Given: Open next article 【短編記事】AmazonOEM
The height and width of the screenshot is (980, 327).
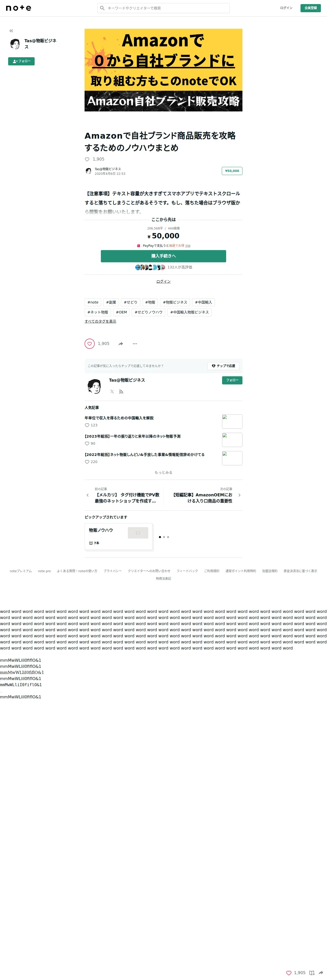Looking at the screenshot, I should pos(202,498).
